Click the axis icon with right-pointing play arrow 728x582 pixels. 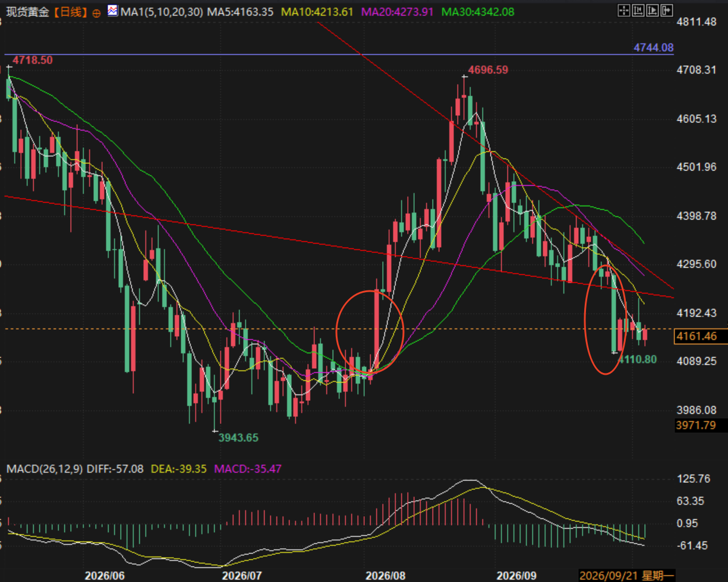(x=652, y=10)
